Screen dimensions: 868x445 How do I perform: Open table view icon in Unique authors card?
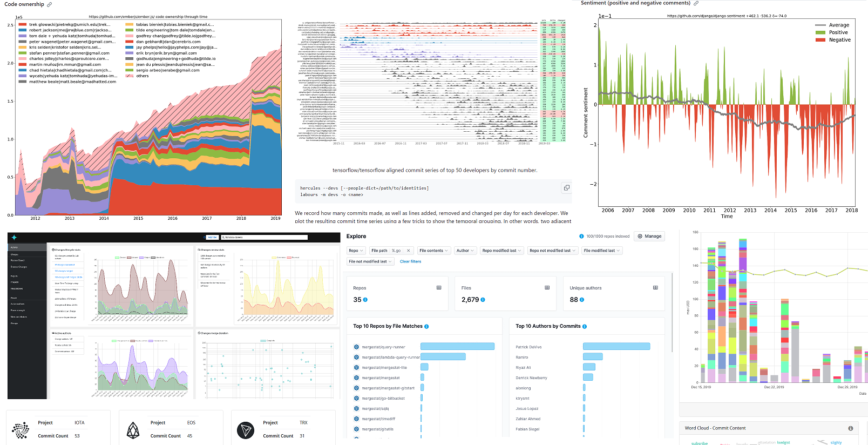click(x=655, y=288)
